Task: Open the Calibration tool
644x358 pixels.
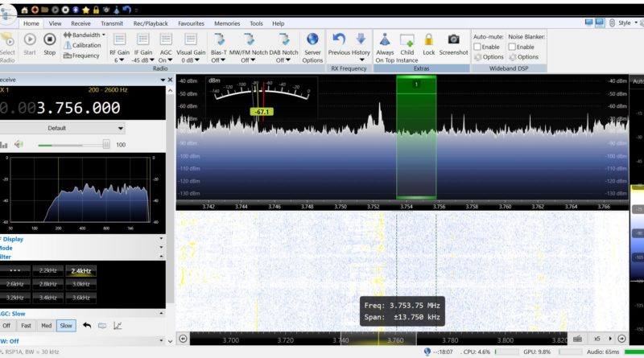Action: pyautogui.click(x=82, y=45)
